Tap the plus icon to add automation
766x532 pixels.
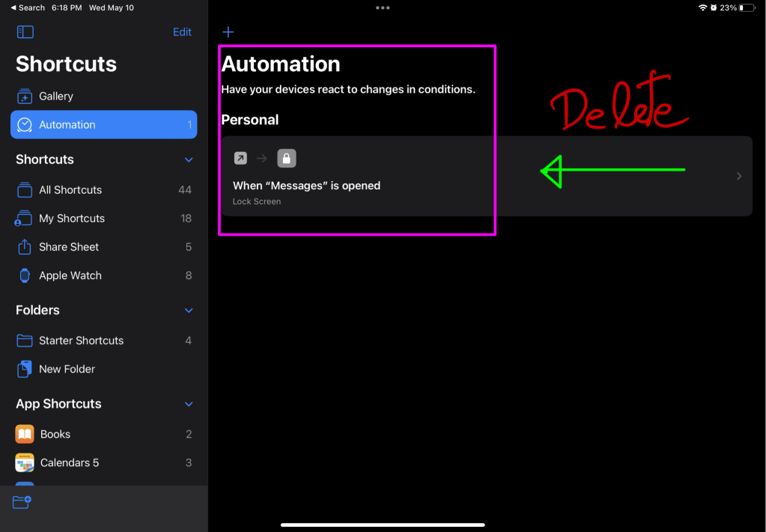(228, 32)
